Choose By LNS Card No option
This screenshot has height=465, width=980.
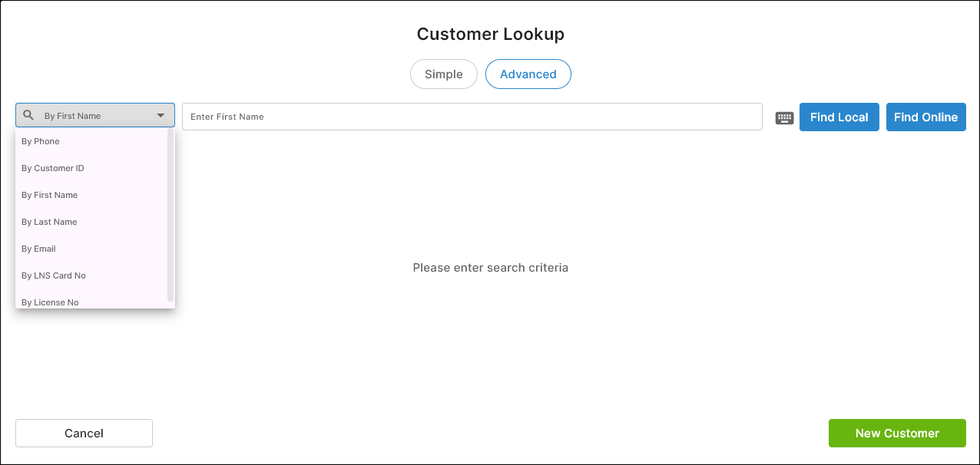click(91, 275)
